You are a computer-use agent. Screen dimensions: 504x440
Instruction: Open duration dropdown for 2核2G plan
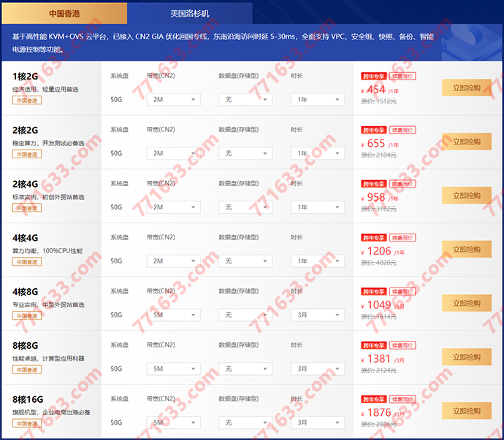pos(318,153)
